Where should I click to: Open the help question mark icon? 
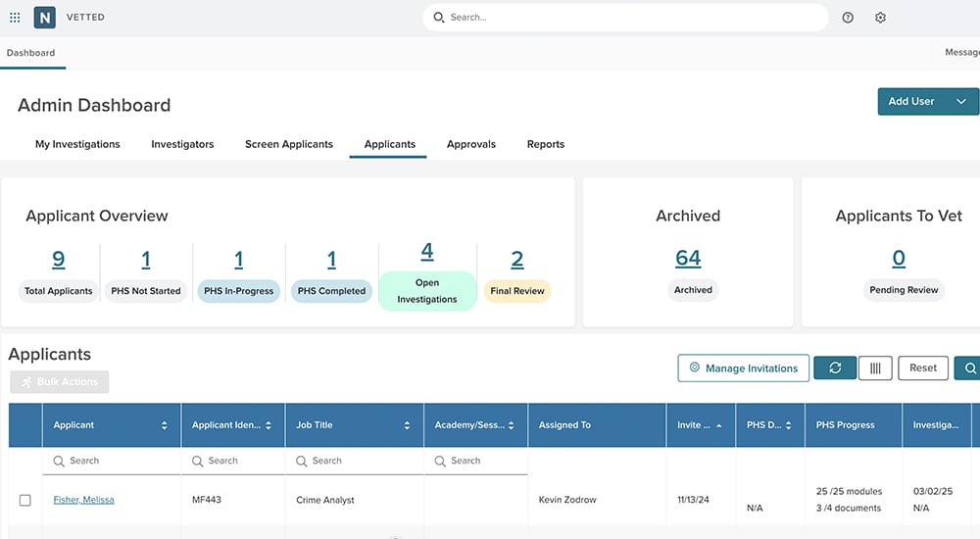click(x=848, y=18)
